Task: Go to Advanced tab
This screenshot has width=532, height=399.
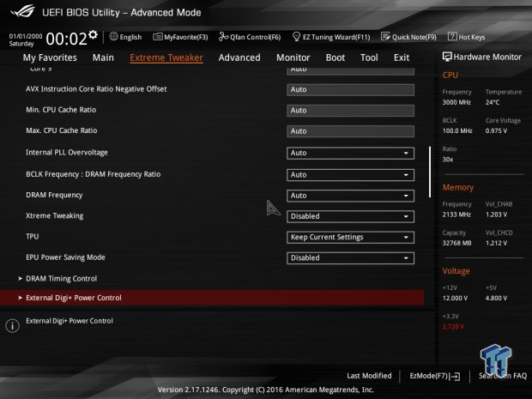Action: 239,57
